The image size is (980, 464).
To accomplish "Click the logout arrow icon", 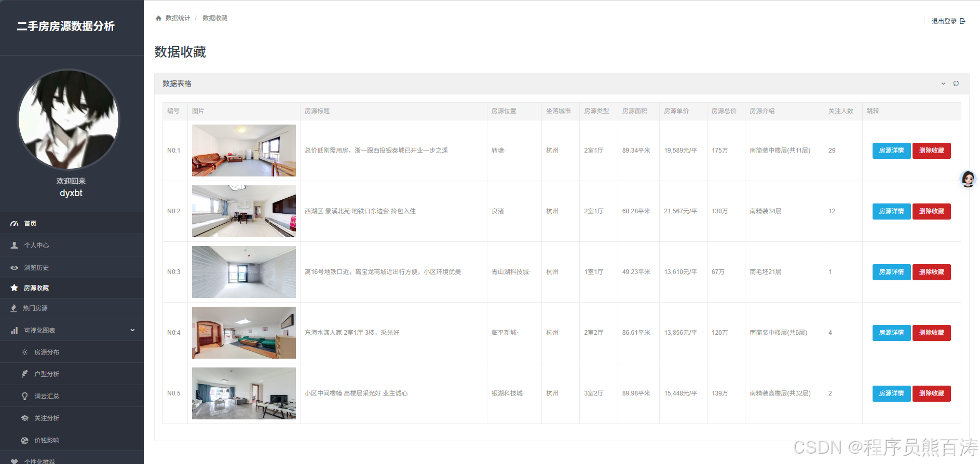I will click(x=962, y=21).
